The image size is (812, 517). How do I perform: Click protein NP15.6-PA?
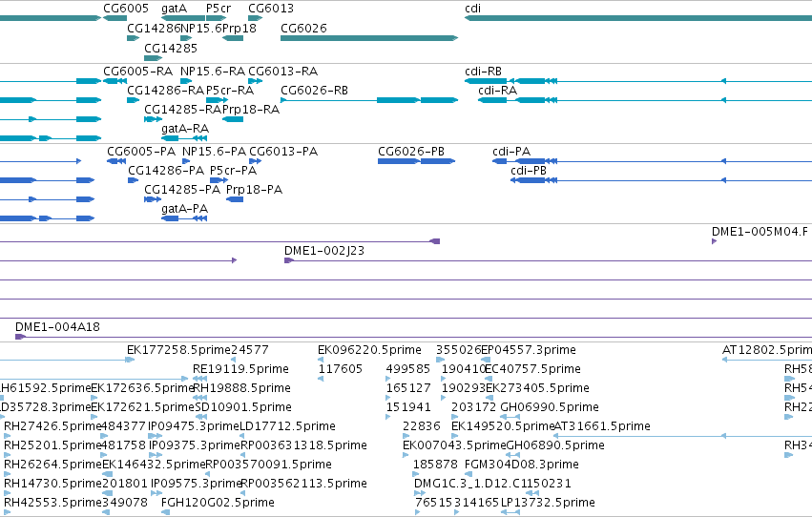(186, 161)
